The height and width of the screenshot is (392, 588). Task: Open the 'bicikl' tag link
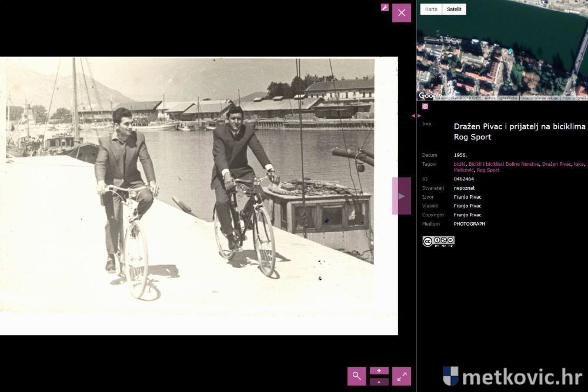tap(460, 164)
